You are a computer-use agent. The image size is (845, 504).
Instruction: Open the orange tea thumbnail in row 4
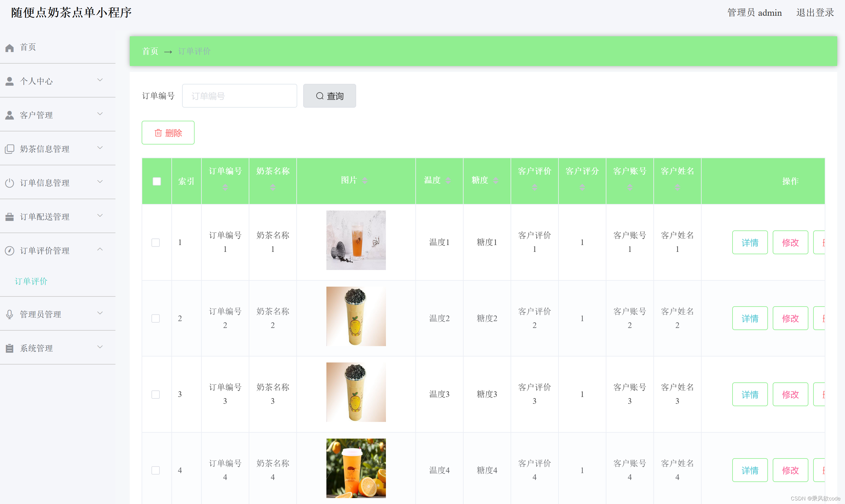[x=356, y=468]
